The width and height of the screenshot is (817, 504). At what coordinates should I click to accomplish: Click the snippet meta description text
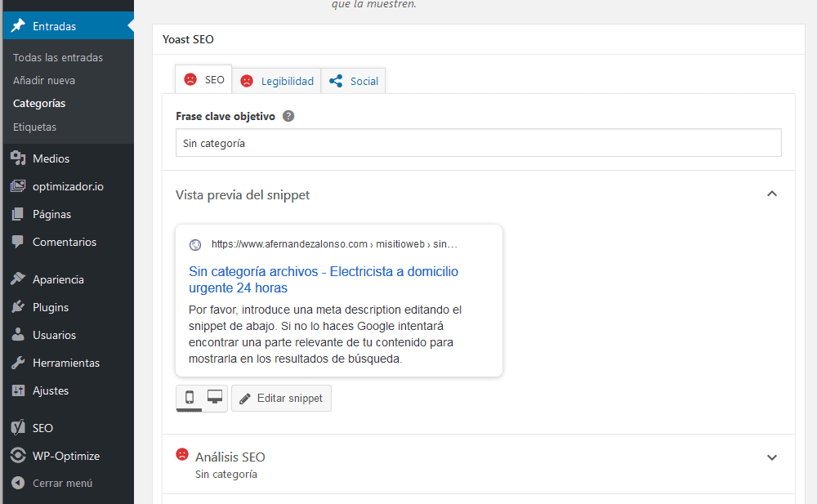tap(325, 334)
